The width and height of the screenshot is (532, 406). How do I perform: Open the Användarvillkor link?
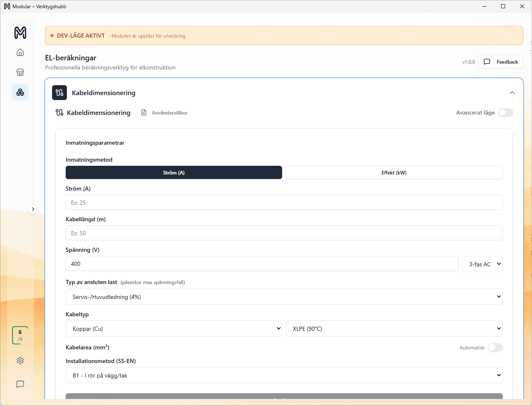[169, 113]
